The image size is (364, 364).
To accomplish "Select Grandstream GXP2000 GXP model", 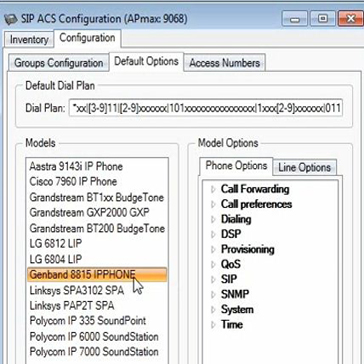I will 97,212.
